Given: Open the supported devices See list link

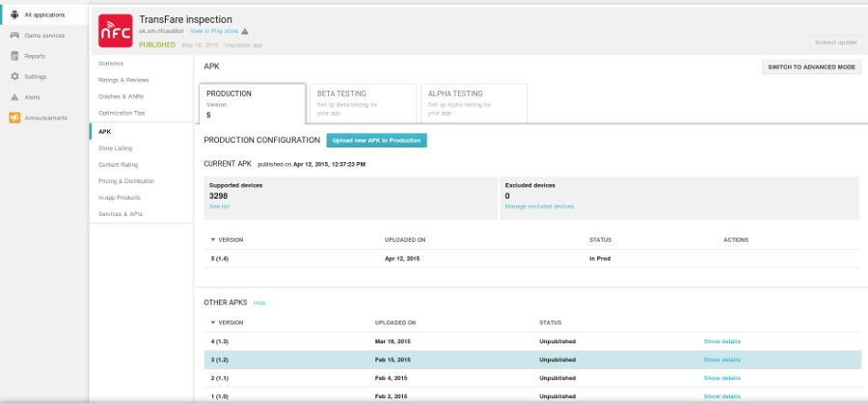Looking at the screenshot, I should pyautogui.click(x=219, y=206).
